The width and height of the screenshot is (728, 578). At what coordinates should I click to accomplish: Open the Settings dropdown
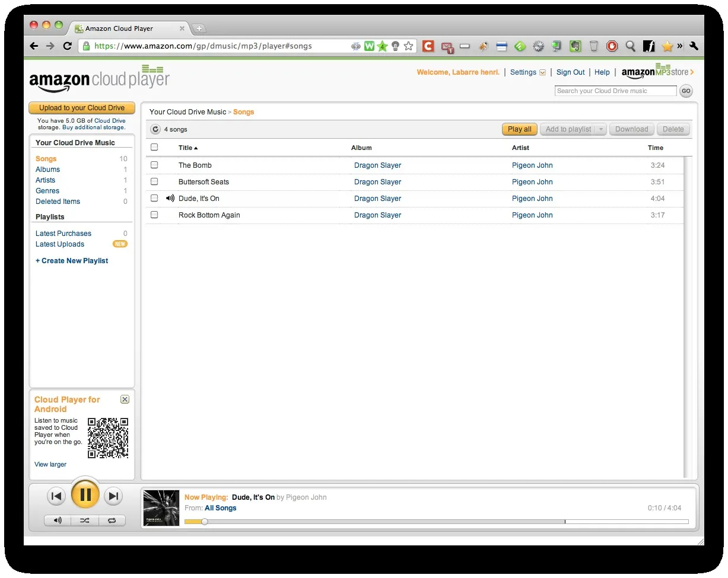(x=527, y=72)
